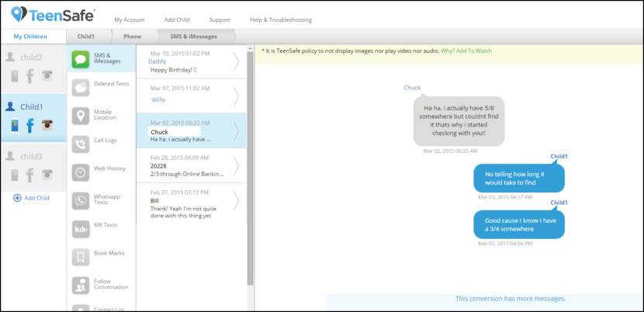Click the Child1 person avatar icon
The image size is (644, 312).
click(10, 106)
